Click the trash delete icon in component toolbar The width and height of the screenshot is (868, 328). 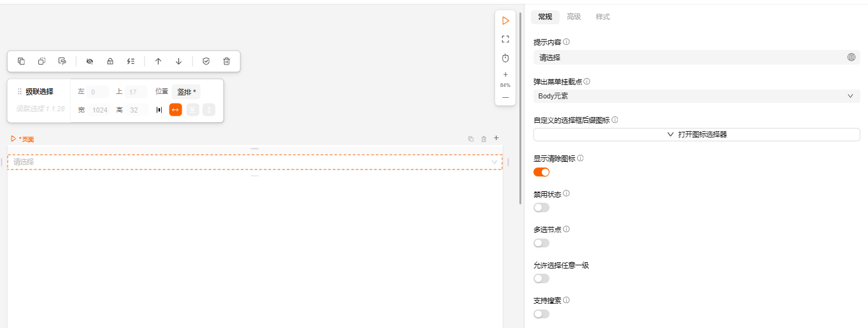(226, 61)
